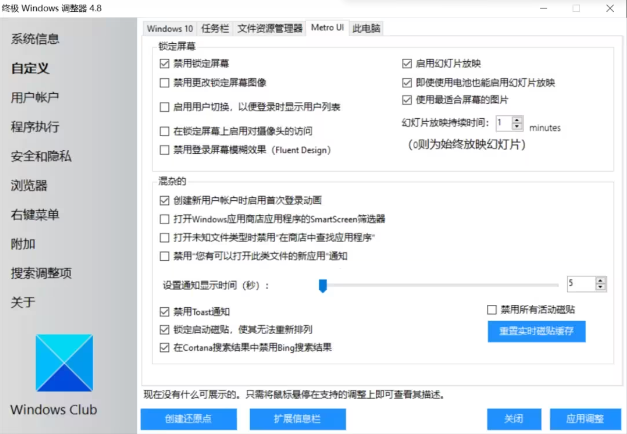627x434 pixels.
Task: Select the Metro UI tab
Action: click(327, 28)
